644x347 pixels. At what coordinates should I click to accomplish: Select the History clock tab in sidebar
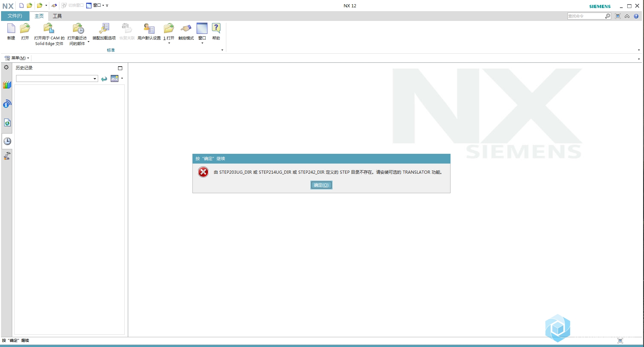click(7, 141)
